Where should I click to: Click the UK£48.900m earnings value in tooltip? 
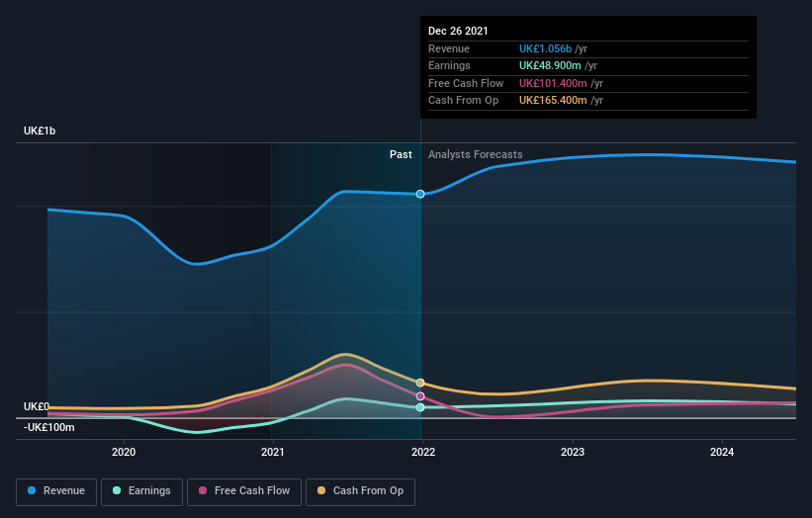click(x=550, y=65)
